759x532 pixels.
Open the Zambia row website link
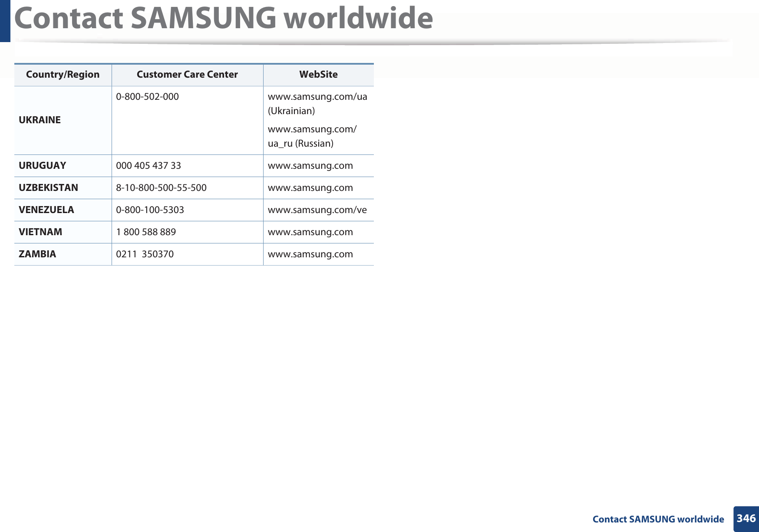(310, 254)
